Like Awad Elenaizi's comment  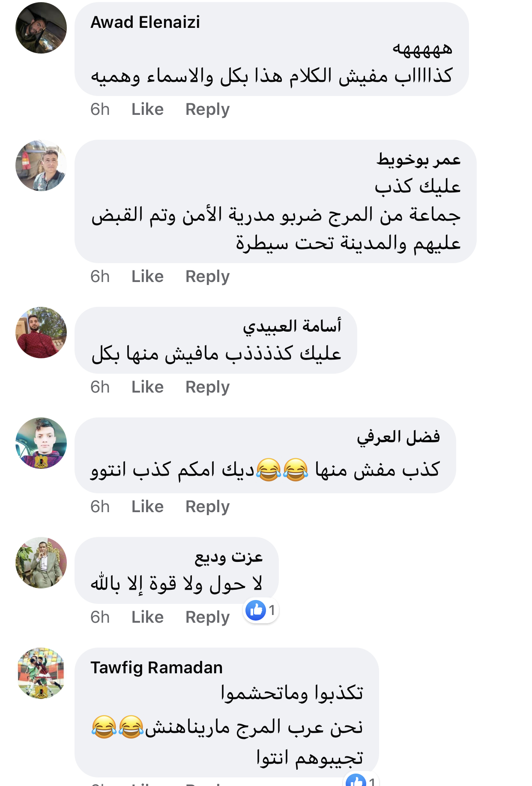coord(147,109)
